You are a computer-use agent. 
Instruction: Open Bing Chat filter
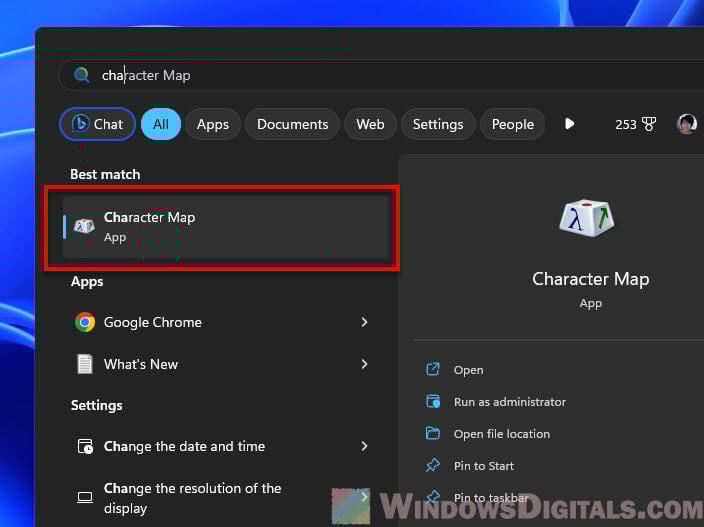pyautogui.click(x=97, y=124)
